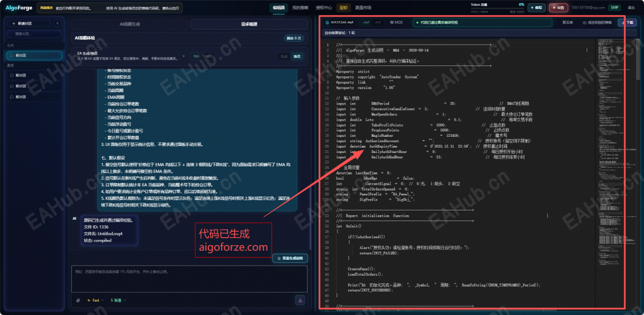This screenshot has height=315, width=644.
Task: Click the Token usage progress bar
Action: point(497,8)
